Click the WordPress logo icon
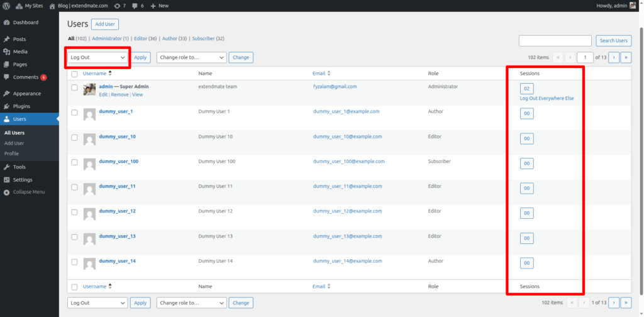 point(8,6)
